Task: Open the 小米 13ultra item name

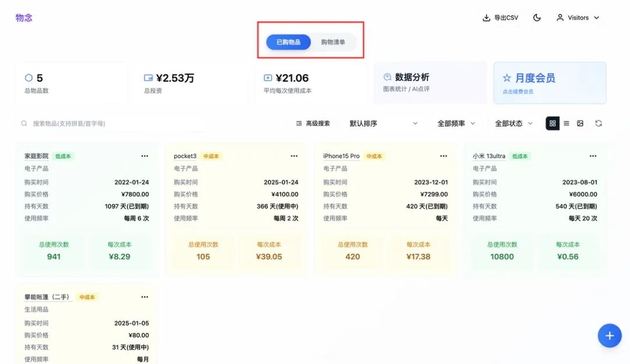Action: (489, 156)
